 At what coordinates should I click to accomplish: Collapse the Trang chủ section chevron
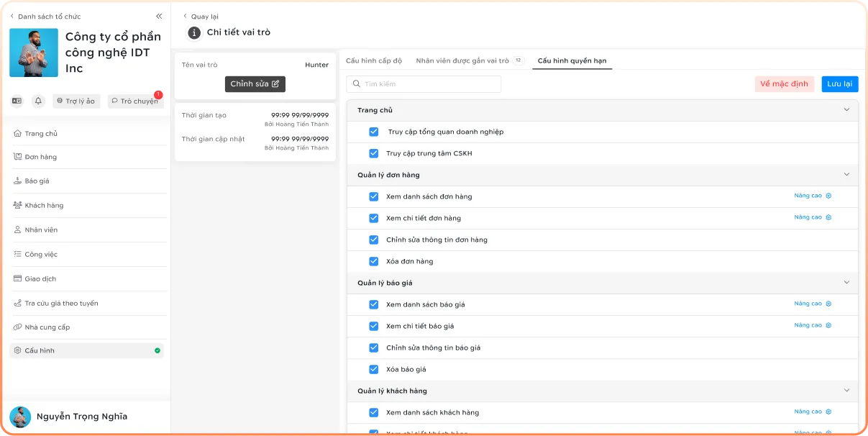tap(846, 110)
